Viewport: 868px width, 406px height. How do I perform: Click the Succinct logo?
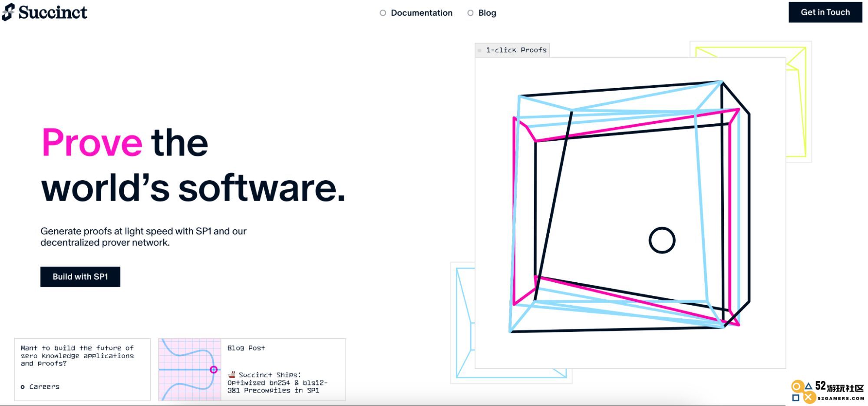pyautogui.click(x=44, y=12)
